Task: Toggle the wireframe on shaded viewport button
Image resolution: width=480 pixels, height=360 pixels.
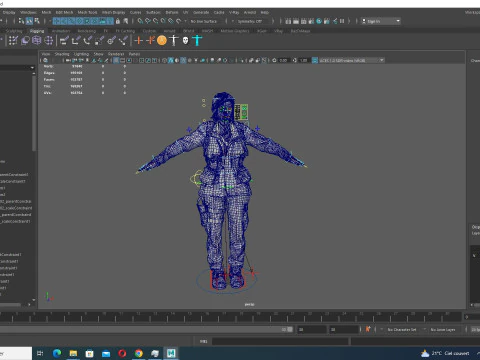Action: tap(183, 60)
